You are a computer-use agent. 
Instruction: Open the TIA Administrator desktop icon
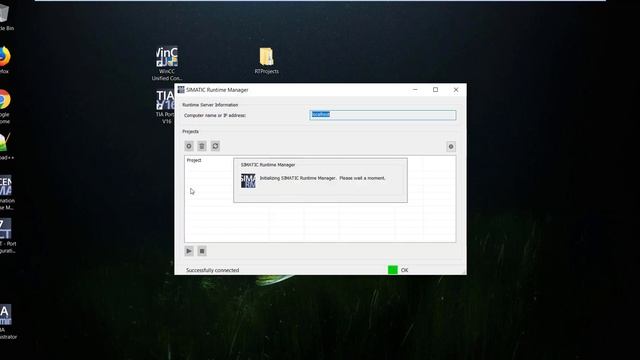coord(7,322)
